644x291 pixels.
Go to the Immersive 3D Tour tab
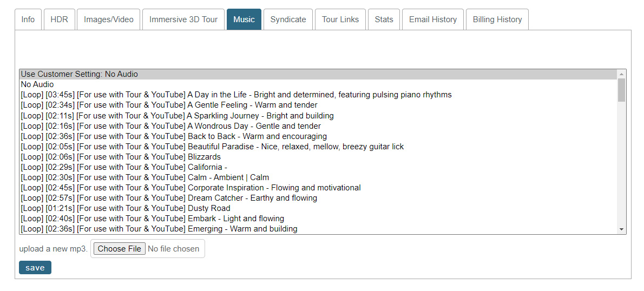pyautogui.click(x=183, y=19)
